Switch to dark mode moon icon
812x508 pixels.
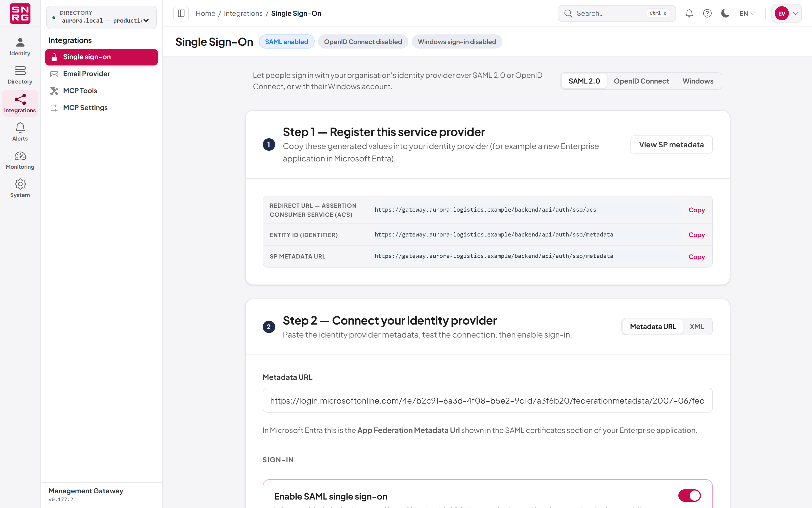[725, 14]
